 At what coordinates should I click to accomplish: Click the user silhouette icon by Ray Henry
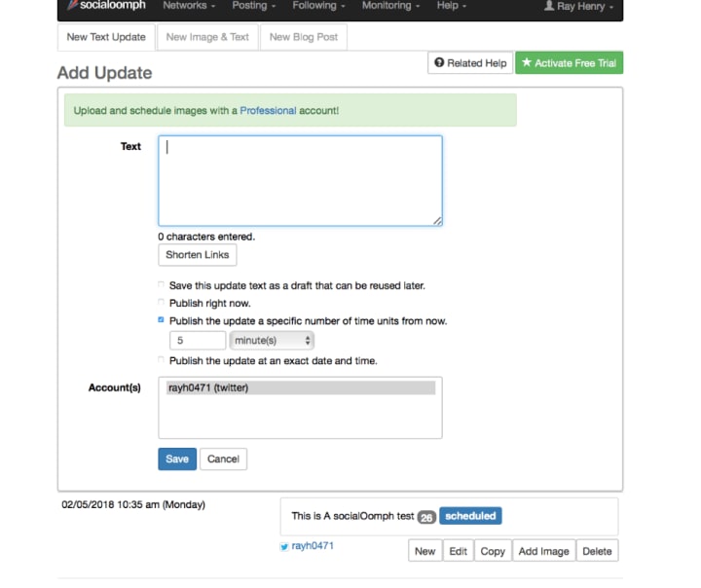pos(549,6)
